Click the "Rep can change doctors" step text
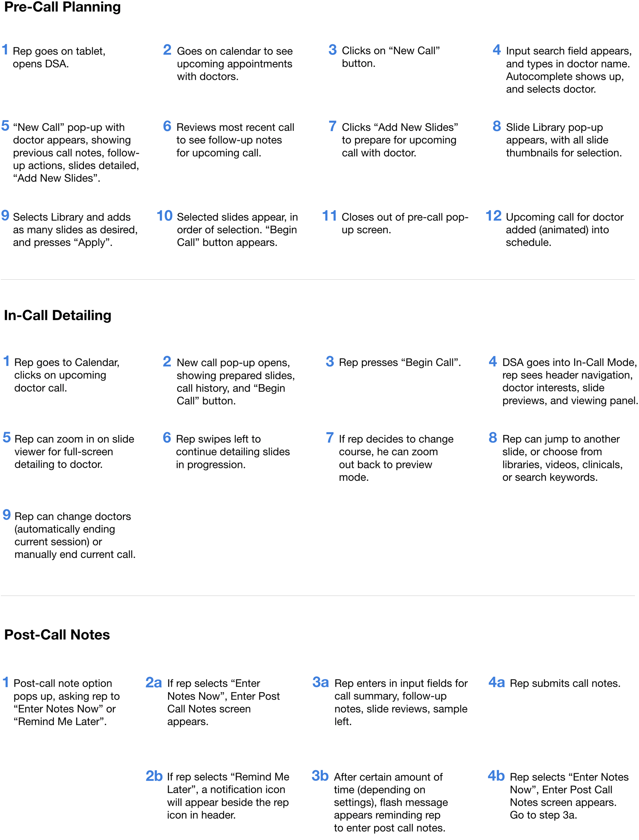This screenshot has height=840, width=639. (75, 535)
